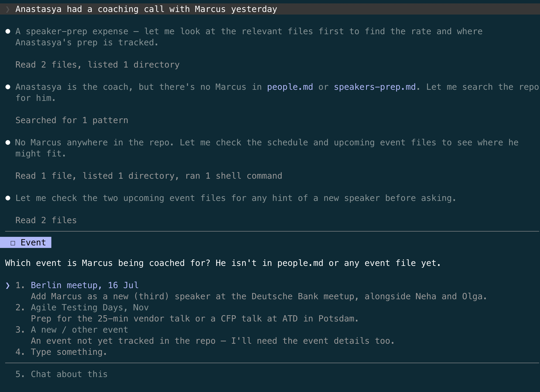Click the bullet before 'A speaker-prep expense'
This screenshot has height=392, width=540.
click(8, 31)
